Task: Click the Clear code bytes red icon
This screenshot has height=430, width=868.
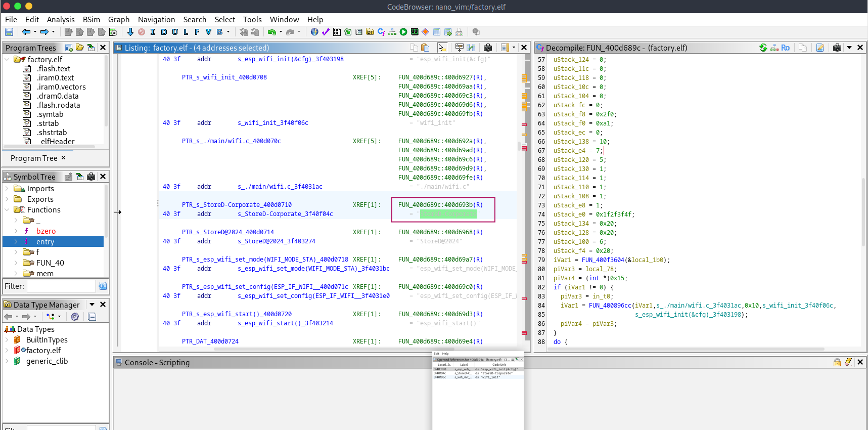Action: (x=142, y=32)
